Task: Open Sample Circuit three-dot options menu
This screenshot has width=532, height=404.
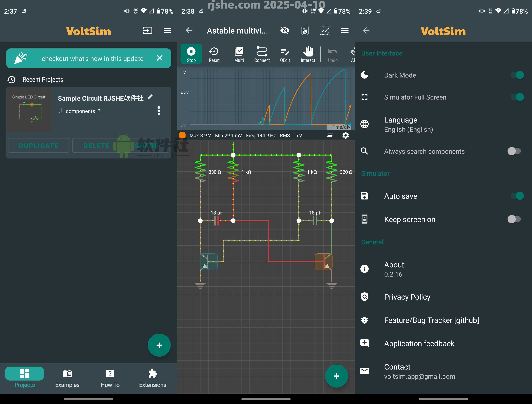Action: point(159,111)
